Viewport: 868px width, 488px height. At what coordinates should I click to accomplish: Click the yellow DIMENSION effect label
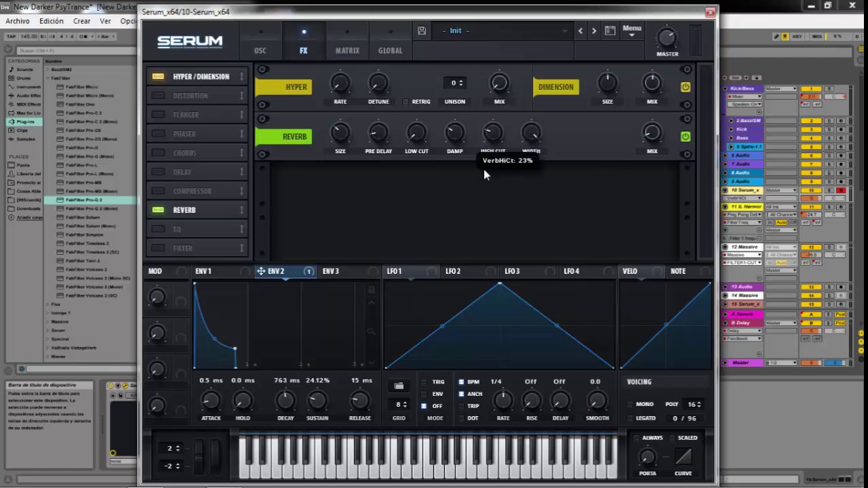click(556, 87)
